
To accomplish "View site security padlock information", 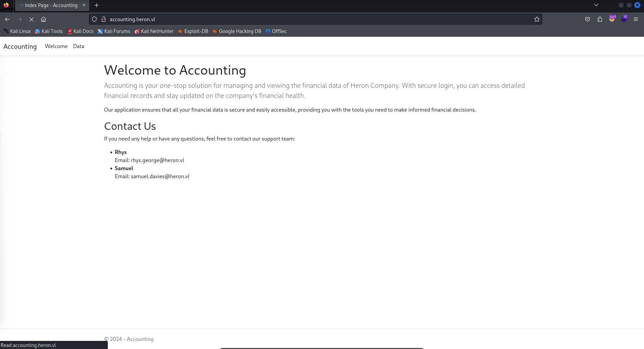I will (104, 20).
